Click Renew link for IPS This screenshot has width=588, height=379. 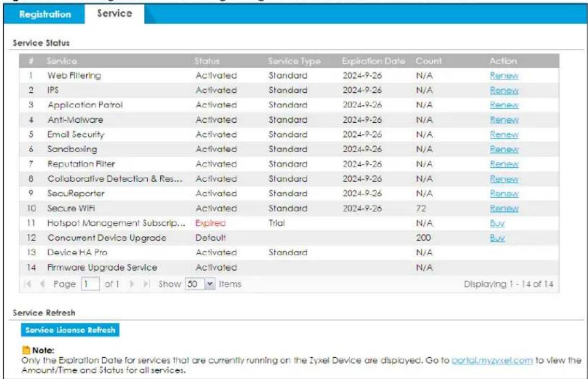pos(504,90)
